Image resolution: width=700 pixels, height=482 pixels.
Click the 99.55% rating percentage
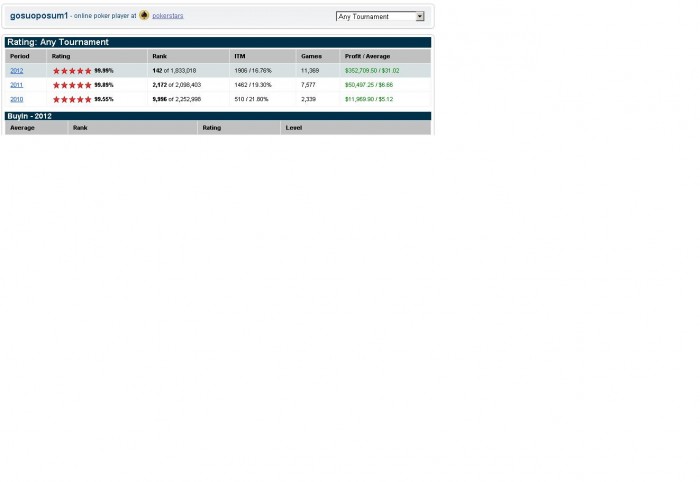pyautogui.click(x=104, y=99)
